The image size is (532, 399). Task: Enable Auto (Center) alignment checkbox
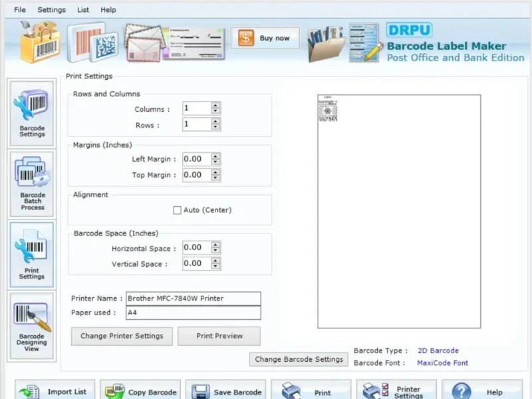(x=177, y=210)
